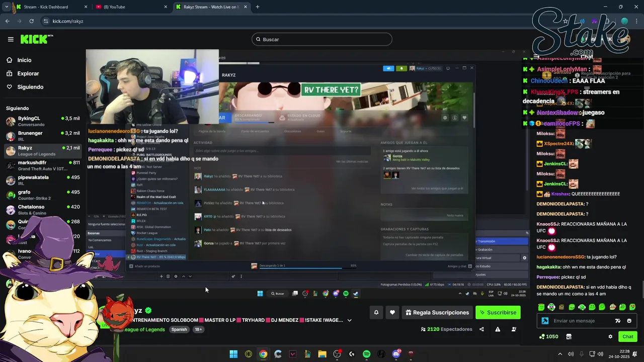Open the chat shop storefront icon
644x362 pixels.
coord(569,336)
